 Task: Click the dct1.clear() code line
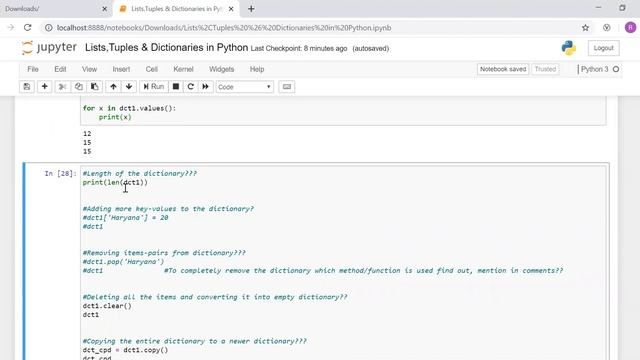[107, 306]
